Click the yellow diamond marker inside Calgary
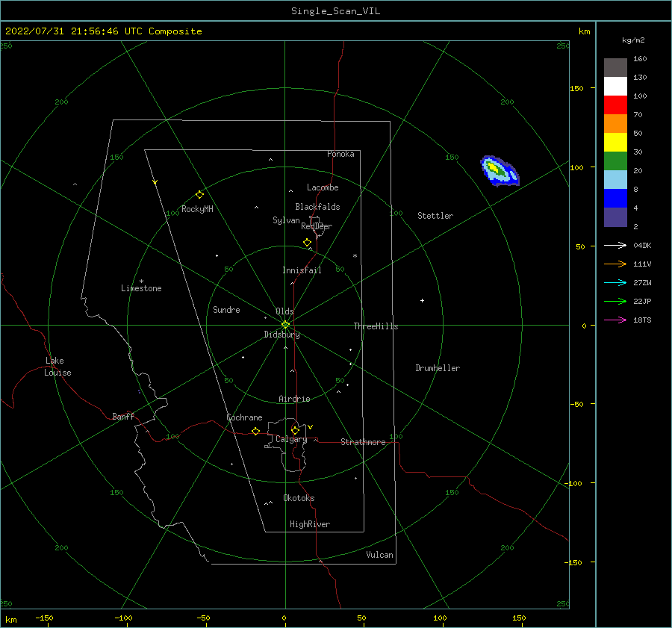Image resolution: width=672 pixels, height=628 pixels. click(295, 430)
